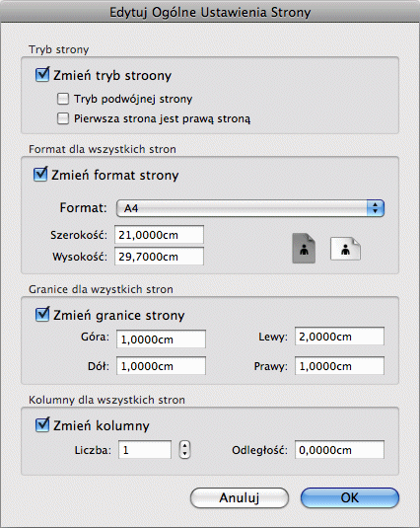Click the Liczba column count stepper

pos(184,450)
